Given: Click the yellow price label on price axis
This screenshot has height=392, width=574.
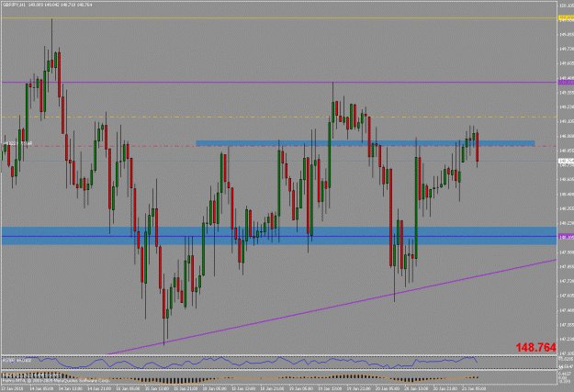Looking at the screenshot, I should [566, 17].
